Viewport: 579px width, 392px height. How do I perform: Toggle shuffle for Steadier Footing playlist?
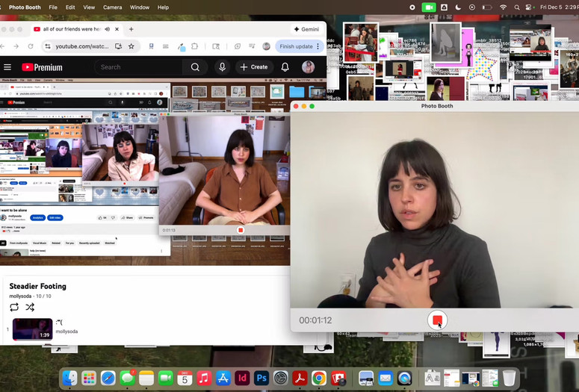(30, 307)
